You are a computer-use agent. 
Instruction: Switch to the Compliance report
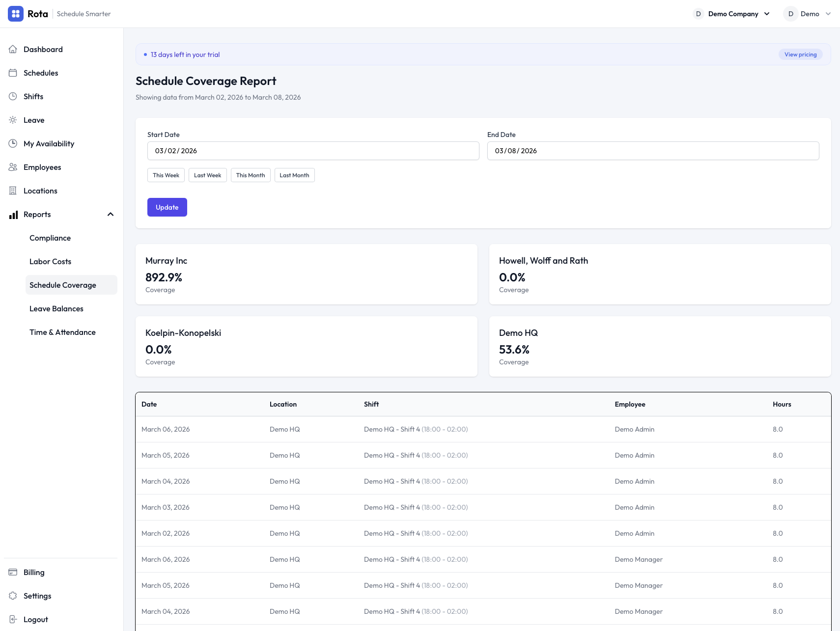[50, 238]
